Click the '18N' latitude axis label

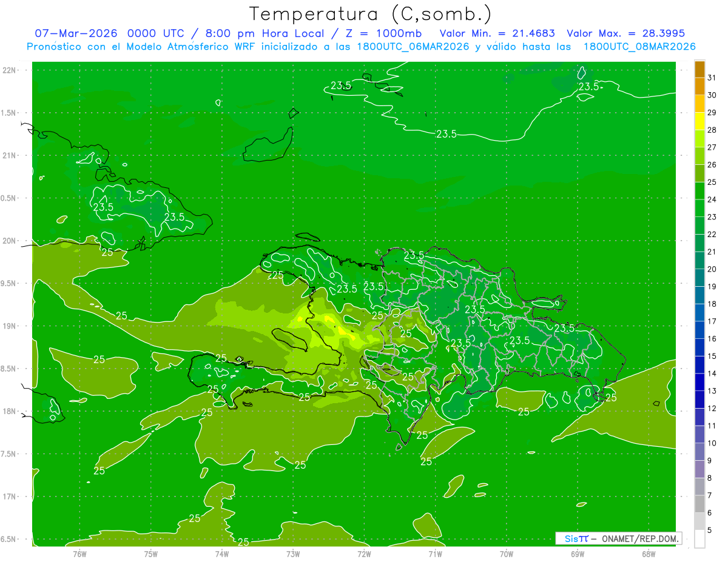click(x=10, y=411)
